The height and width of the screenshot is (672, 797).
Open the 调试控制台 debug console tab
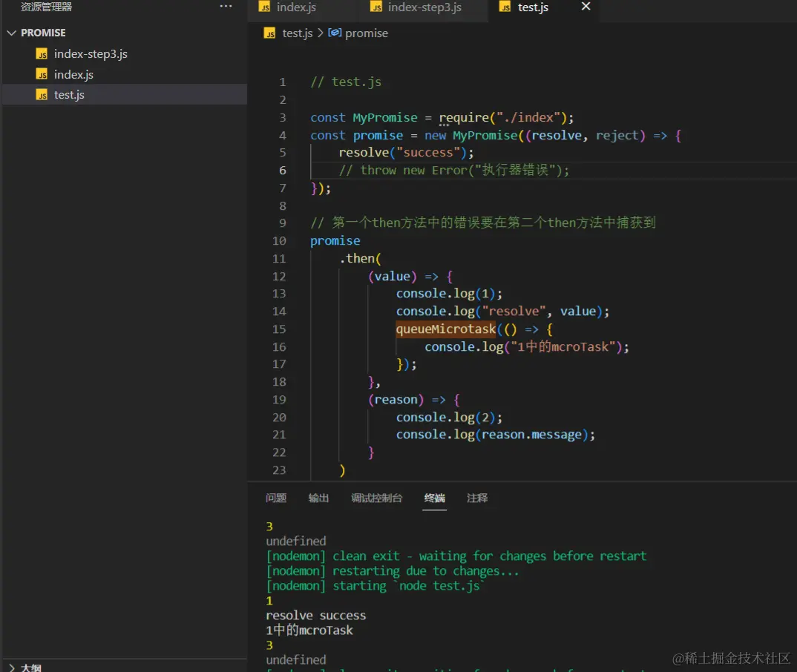click(x=377, y=498)
